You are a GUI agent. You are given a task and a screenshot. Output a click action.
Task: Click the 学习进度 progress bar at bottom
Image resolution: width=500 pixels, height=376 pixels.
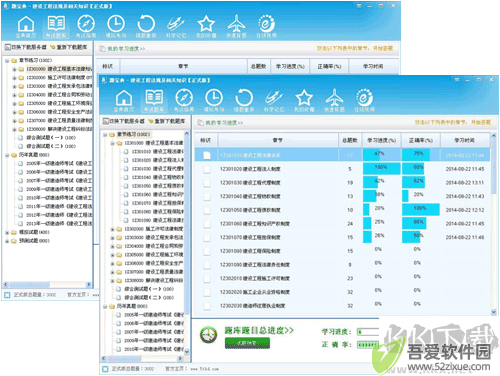point(368,332)
